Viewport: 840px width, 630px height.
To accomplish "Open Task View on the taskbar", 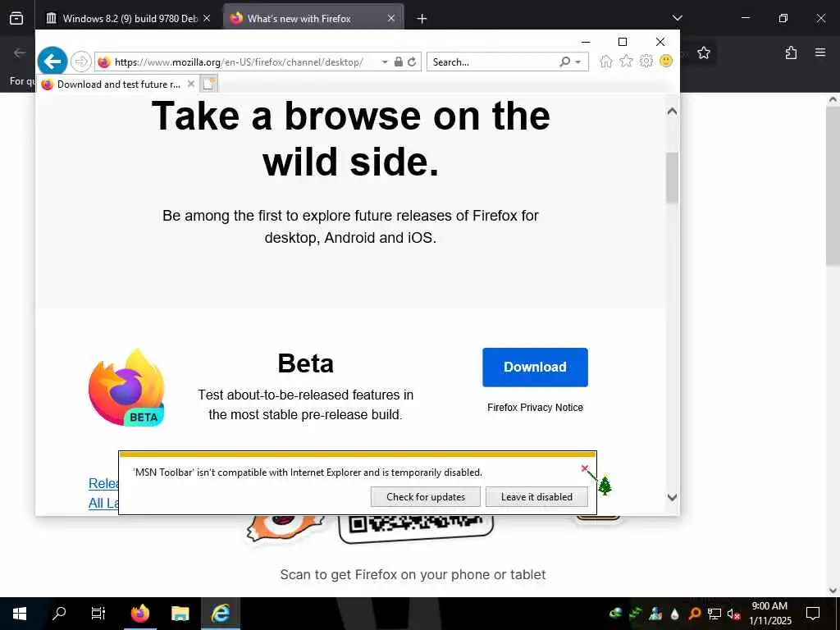I will [98, 614].
